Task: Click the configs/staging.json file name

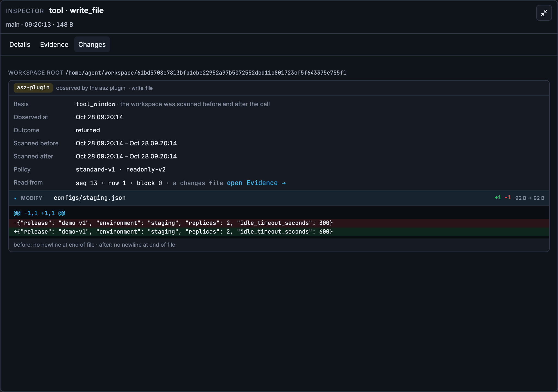Action: click(x=90, y=198)
